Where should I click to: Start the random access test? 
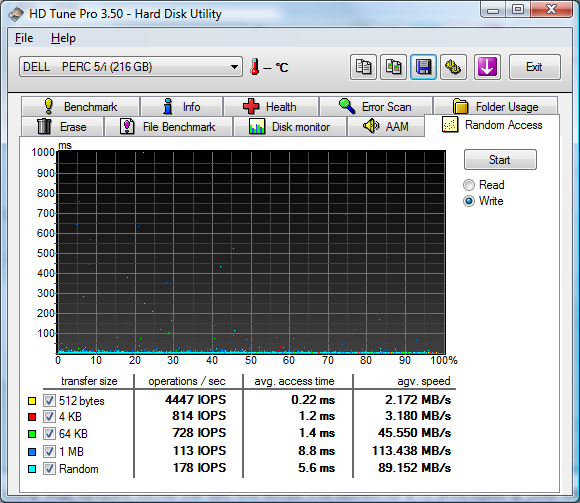pos(500,160)
